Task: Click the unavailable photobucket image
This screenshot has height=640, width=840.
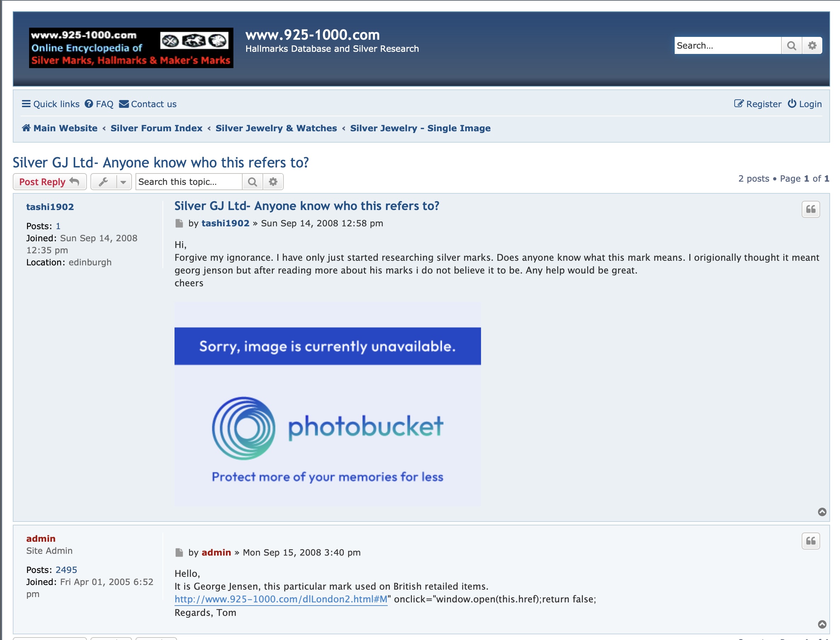Action: pos(327,404)
